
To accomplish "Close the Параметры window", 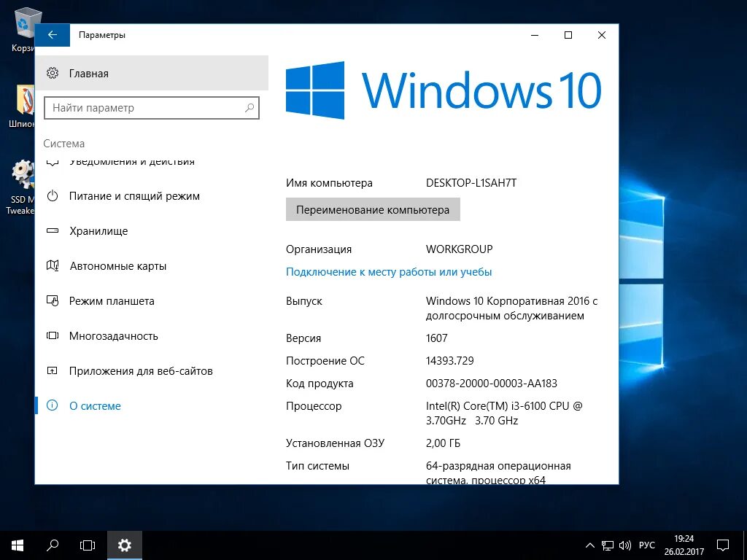I will click(602, 35).
